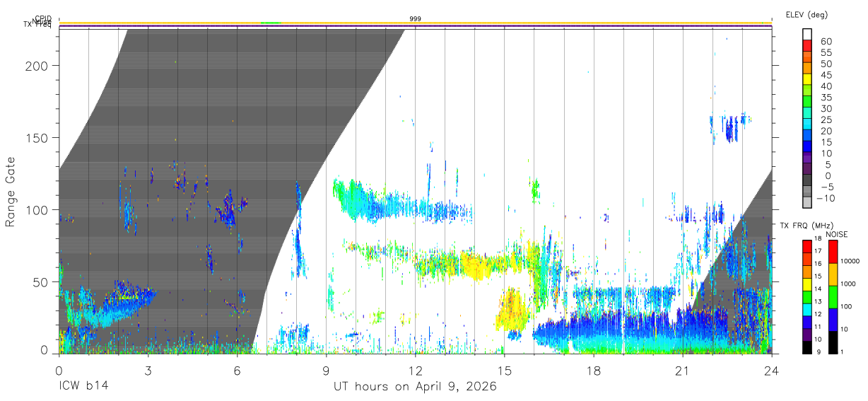Click the 'Range Gate' y-axis label

[11, 192]
